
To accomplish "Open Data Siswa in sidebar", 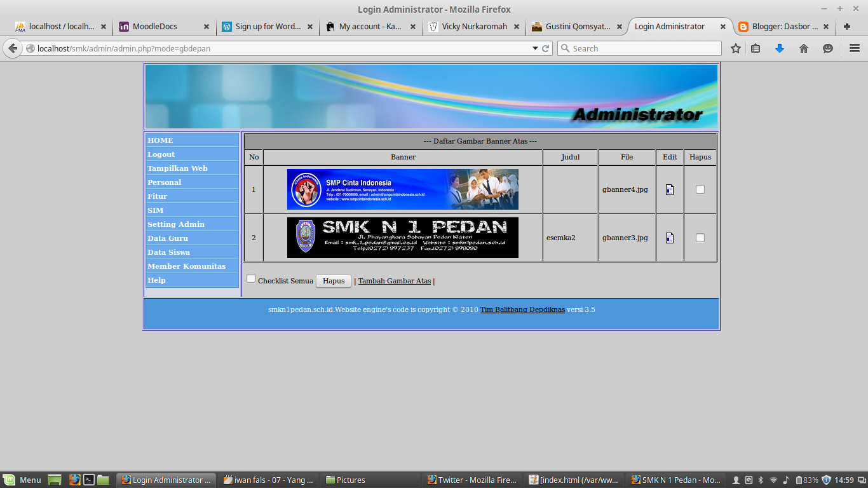I will (192, 252).
